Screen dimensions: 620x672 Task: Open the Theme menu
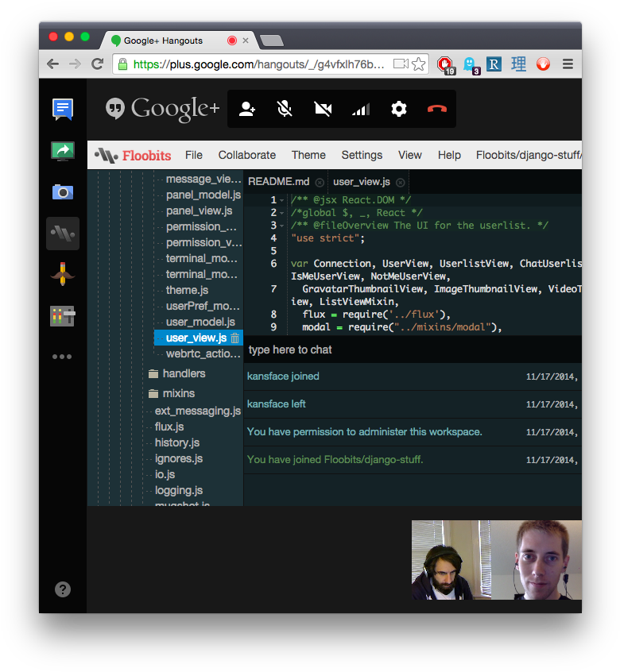coord(308,155)
